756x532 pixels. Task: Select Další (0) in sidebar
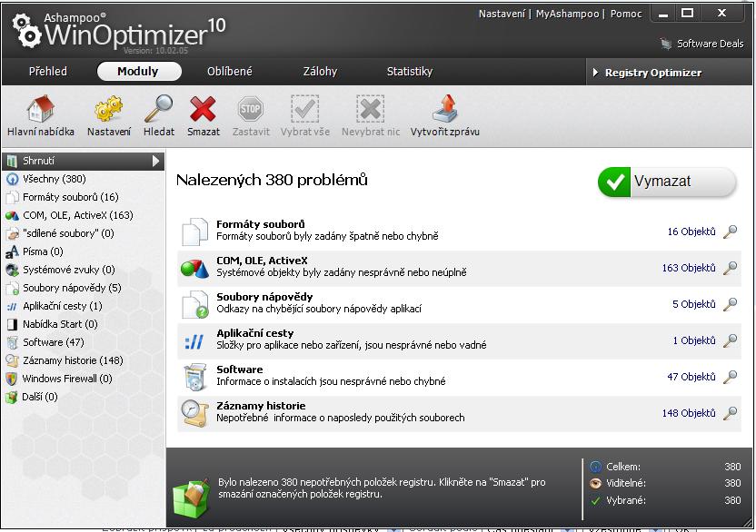click(40, 397)
